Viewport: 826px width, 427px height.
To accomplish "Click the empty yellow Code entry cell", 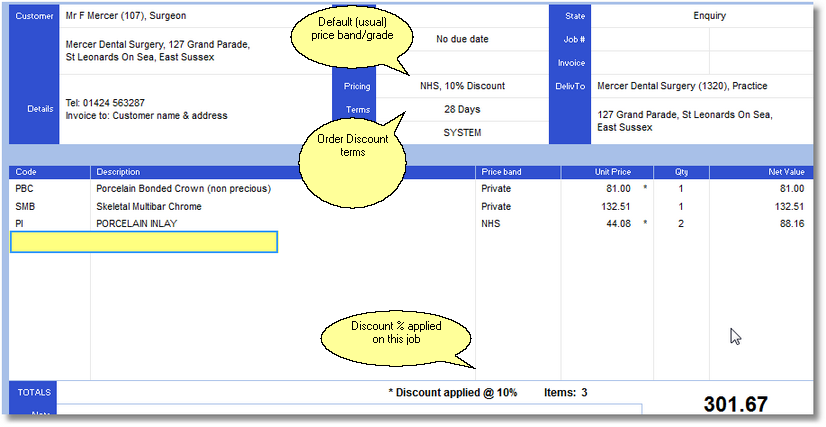I will pyautogui.click(x=143, y=242).
